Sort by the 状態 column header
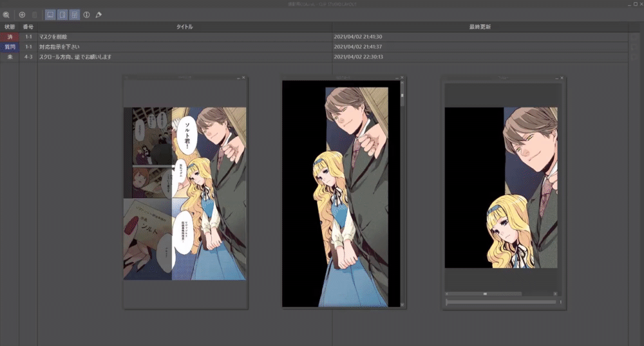 pyautogui.click(x=10, y=26)
